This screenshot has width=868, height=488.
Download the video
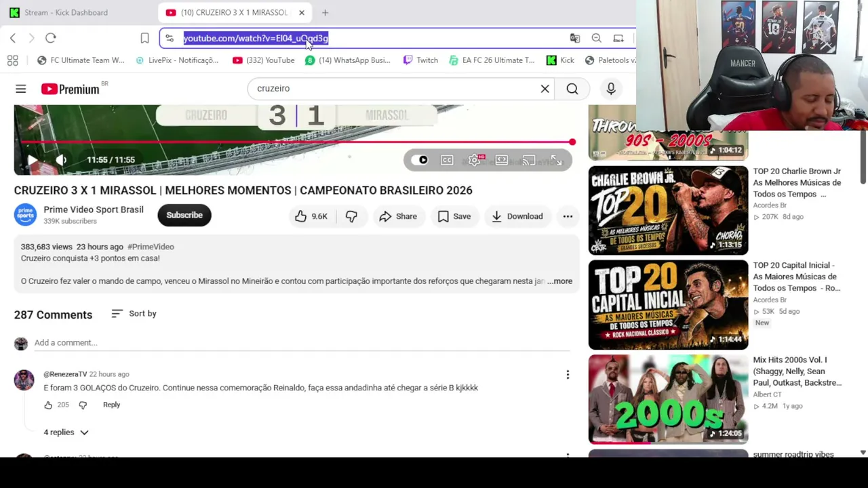(x=517, y=216)
